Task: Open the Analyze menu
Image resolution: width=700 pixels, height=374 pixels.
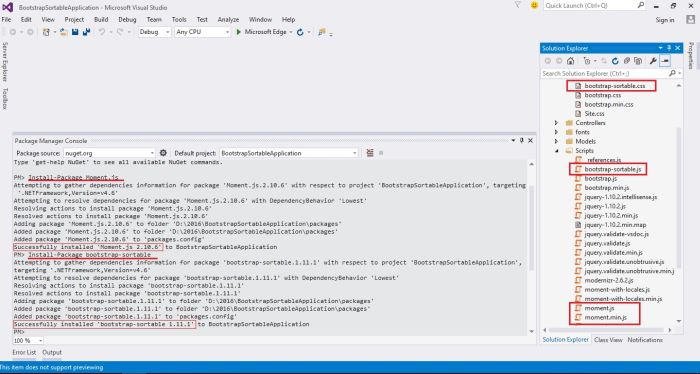Action: point(228,20)
